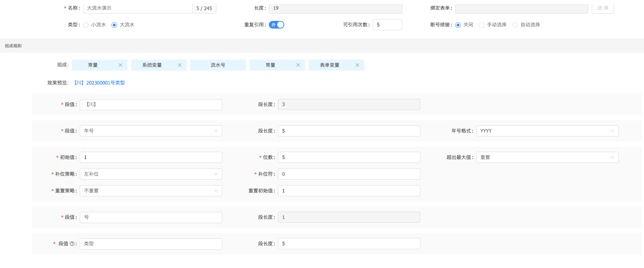Screen dimensions: 644x268
Task: Click the X on the 常量 tag before 系统变量
Action: 121,65
